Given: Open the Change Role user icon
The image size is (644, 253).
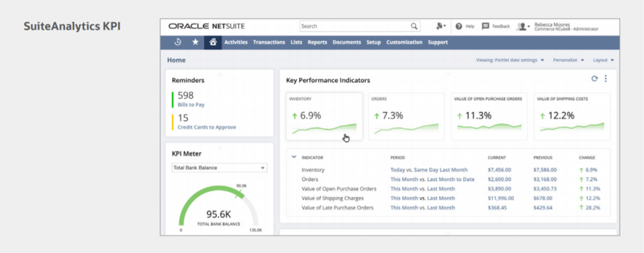Looking at the screenshot, I should coord(441,26).
